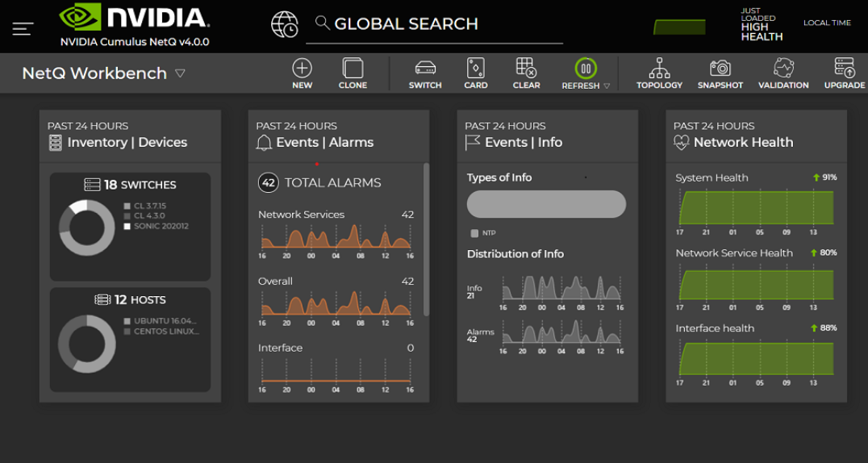This screenshot has width=868, height=463.
Task: Select the UBUNTU 16.04 legend entry
Action: pos(161,321)
